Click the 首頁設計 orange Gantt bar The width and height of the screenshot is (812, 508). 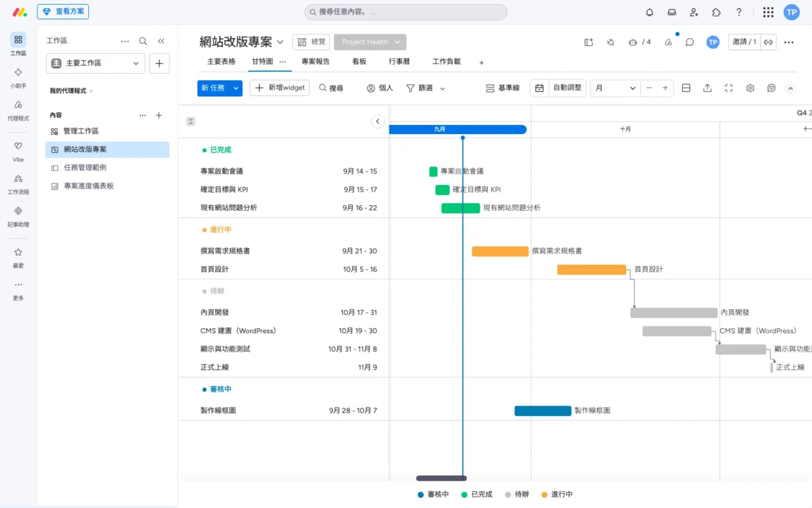coord(591,269)
